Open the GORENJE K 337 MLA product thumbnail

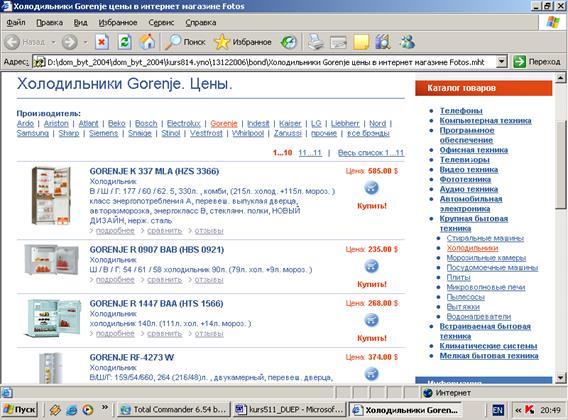[x=51, y=195]
